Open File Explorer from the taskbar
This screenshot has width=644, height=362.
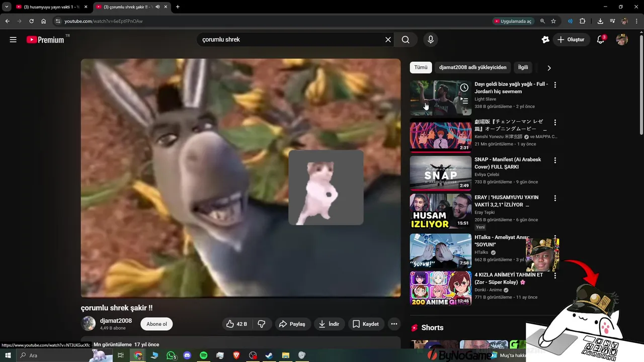[x=285, y=355]
